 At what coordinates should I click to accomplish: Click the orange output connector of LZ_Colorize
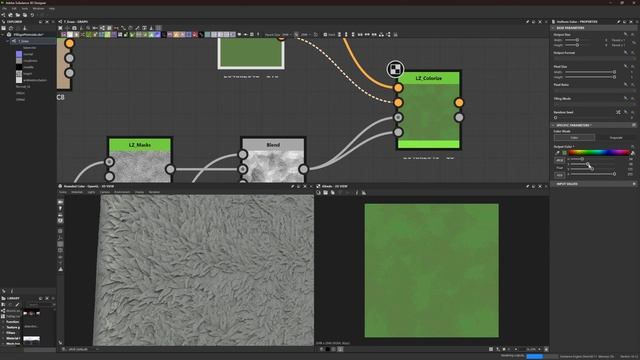coord(459,102)
